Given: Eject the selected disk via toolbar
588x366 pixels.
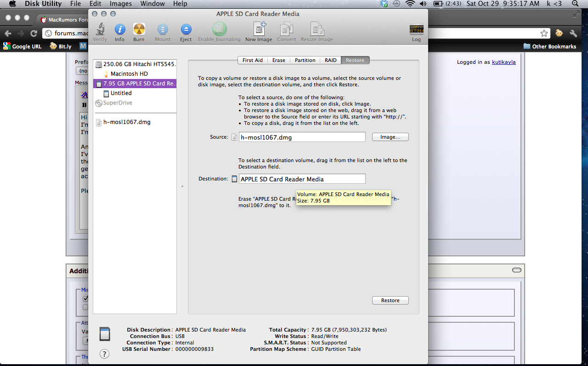Looking at the screenshot, I should tap(186, 30).
